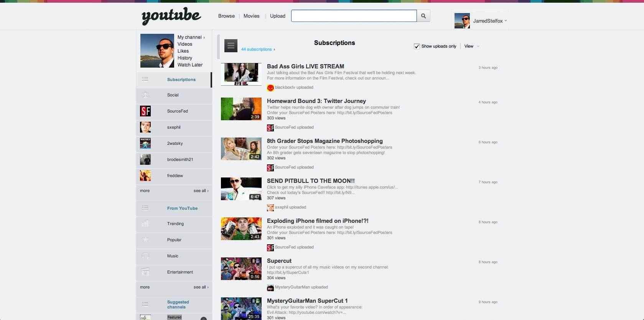Open the JarredStelfox account avatar

(462, 21)
